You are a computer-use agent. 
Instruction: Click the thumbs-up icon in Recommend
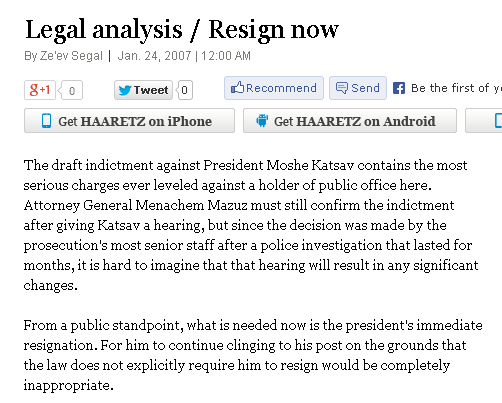pos(237,88)
